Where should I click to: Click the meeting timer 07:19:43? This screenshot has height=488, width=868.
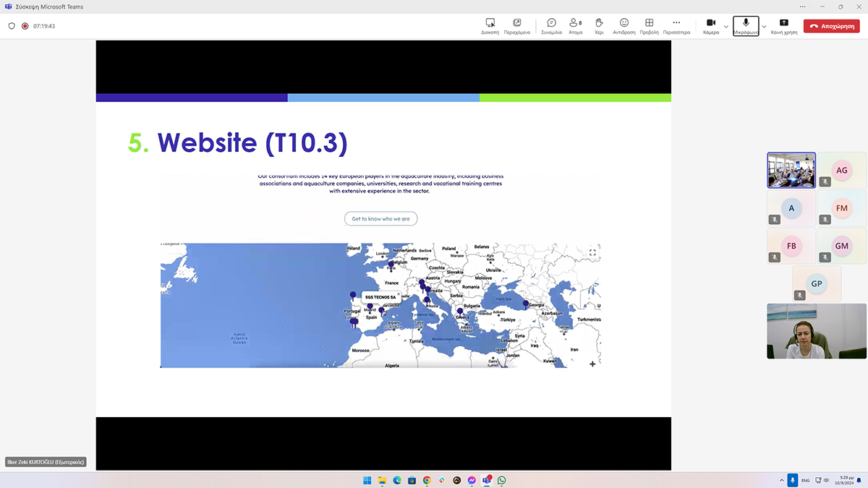click(x=44, y=26)
